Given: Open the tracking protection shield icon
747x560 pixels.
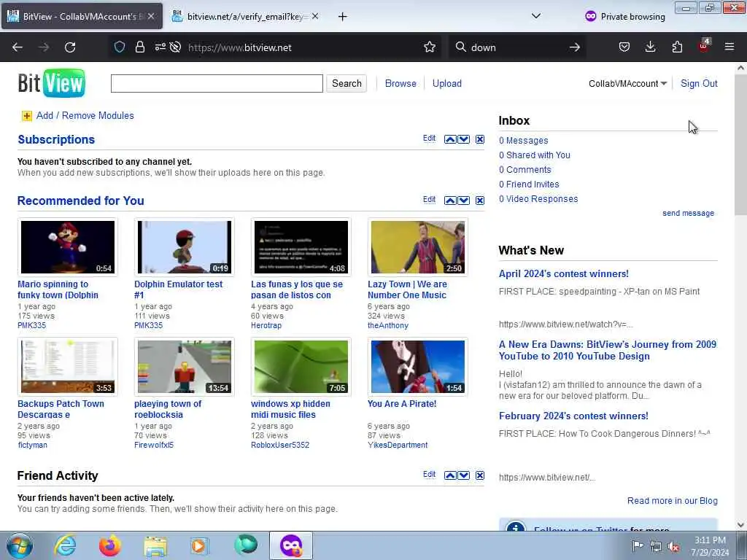Looking at the screenshot, I should 120,47.
